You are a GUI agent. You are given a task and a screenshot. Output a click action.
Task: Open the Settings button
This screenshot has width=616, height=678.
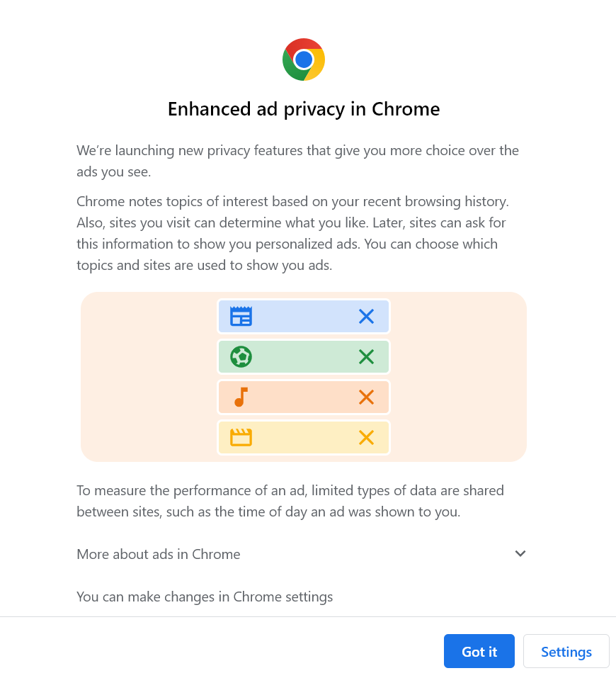[x=566, y=652]
